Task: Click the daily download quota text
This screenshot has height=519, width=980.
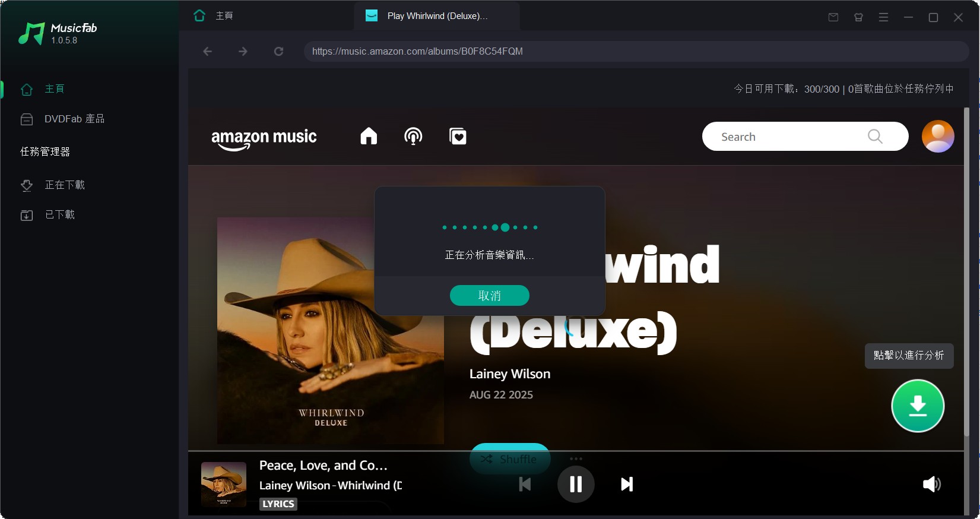Action: [843, 89]
